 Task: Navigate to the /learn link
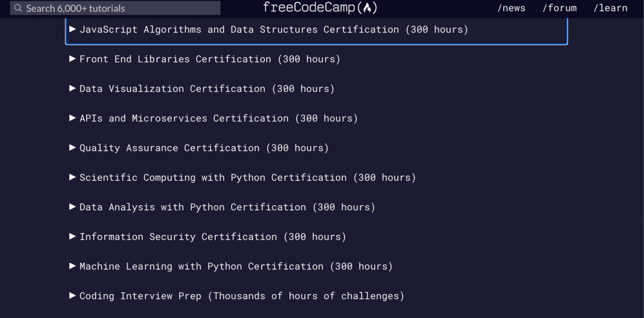pyautogui.click(x=610, y=8)
